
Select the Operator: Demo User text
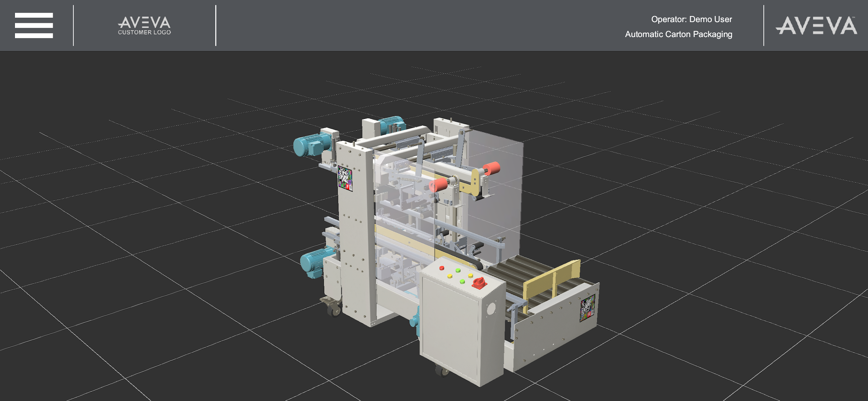(691, 19)
